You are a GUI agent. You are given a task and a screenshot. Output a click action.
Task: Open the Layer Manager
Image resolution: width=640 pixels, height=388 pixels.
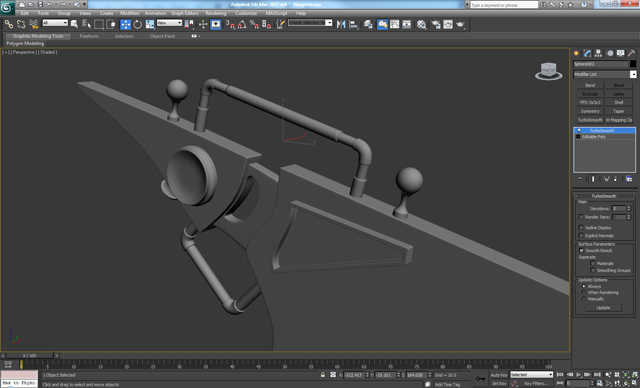(368, 24)
